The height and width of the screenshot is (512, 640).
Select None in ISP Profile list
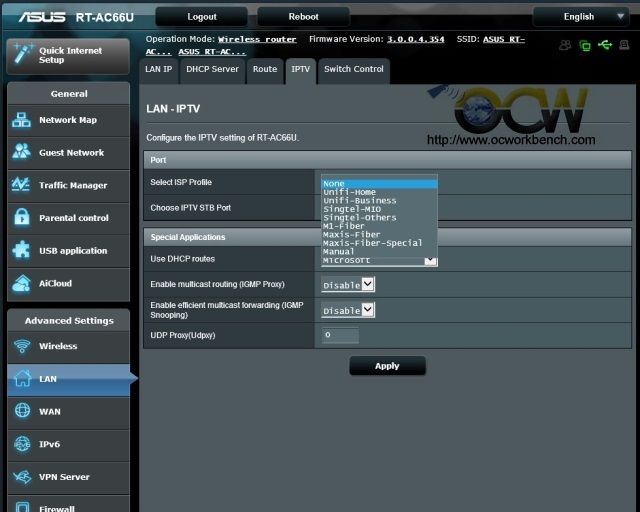tap(380, 184)
